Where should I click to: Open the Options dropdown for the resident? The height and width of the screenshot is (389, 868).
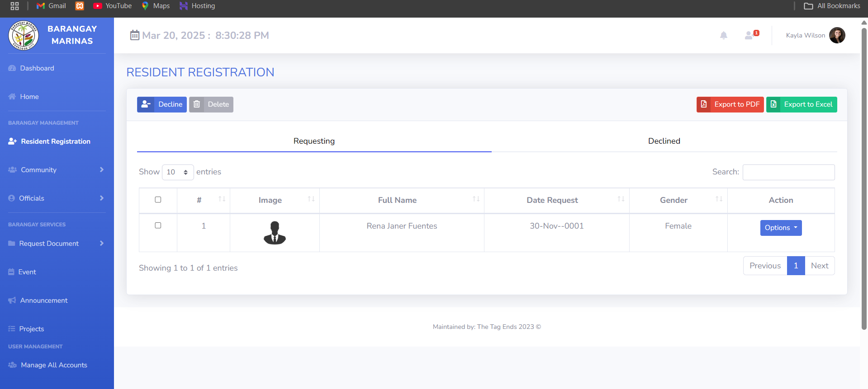pyautogui.click(x=781, y=228)
